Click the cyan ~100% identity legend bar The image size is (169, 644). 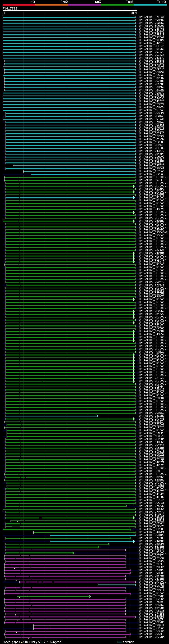pos(150,5)
